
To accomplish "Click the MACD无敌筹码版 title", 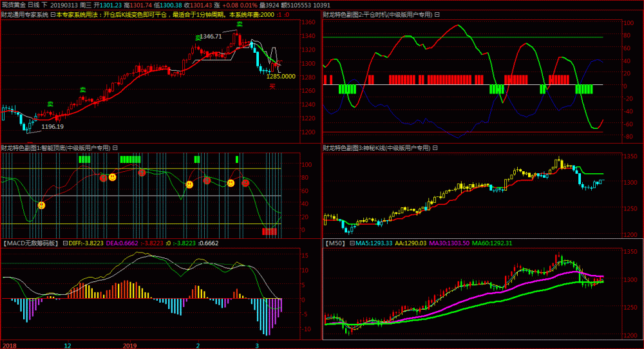I will (31, 243).
